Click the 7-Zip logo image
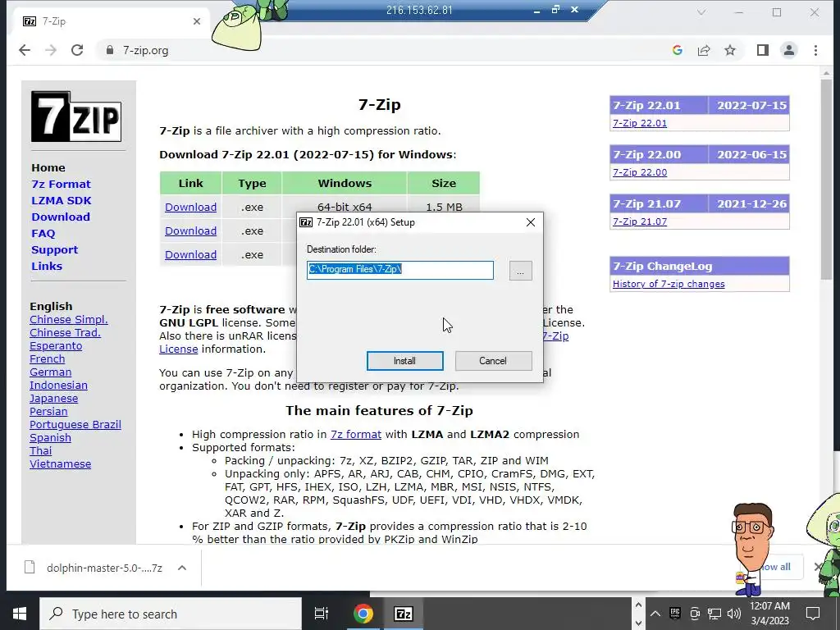This screenshot has width=840, height=630. (x=76, y=116)
